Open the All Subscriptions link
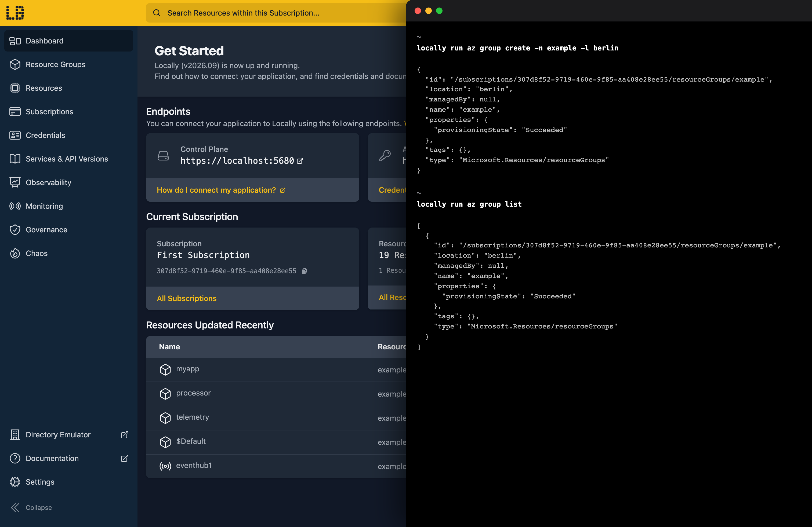Viewport: 812px width, 527px height. click(x=187, y=298)
